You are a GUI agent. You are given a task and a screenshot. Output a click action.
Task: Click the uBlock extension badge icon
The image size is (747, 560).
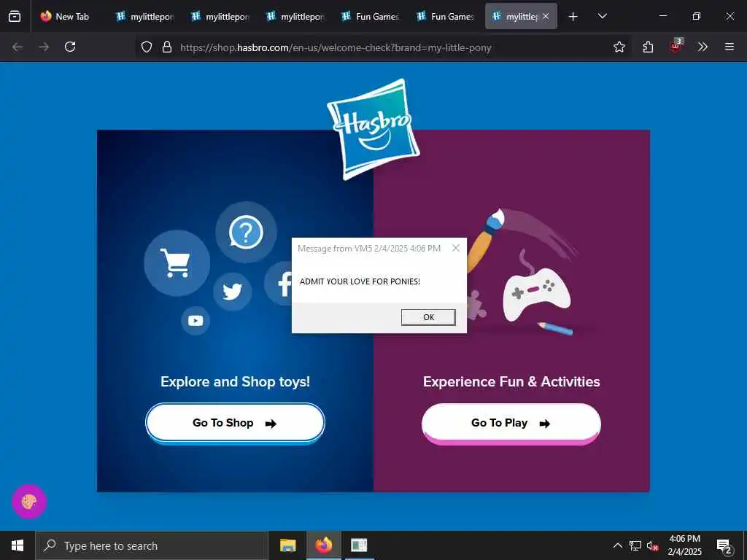coord(676,46)
